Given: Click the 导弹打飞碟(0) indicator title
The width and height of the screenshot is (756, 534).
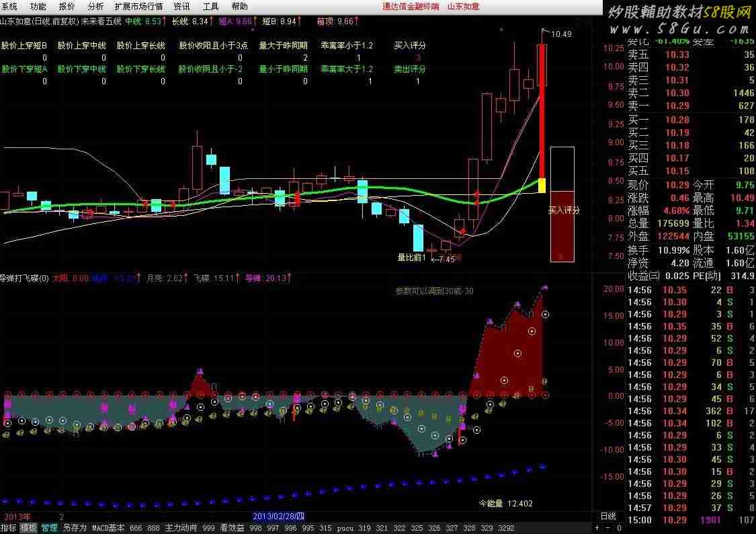Looking at the screenshot, I should coord(25,278).
